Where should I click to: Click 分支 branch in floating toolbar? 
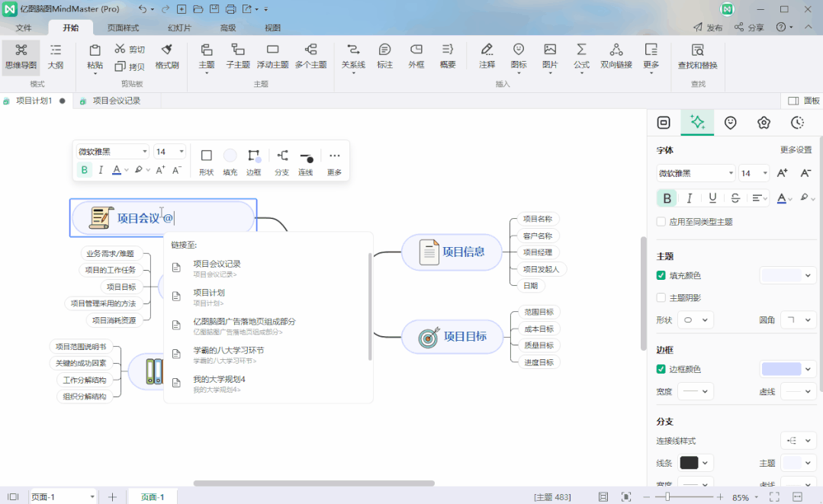[282, 162]
